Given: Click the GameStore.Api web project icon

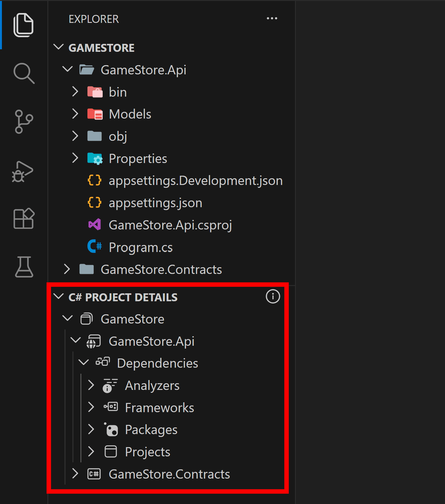Looking at the screenshot, I should pyautogui.click(x=94, y=341).
